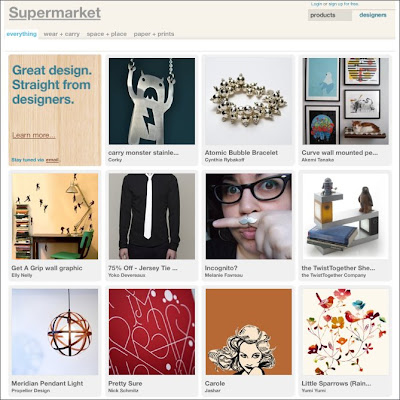Open the carry monster necklace thumbnail

tap(152, 101)
